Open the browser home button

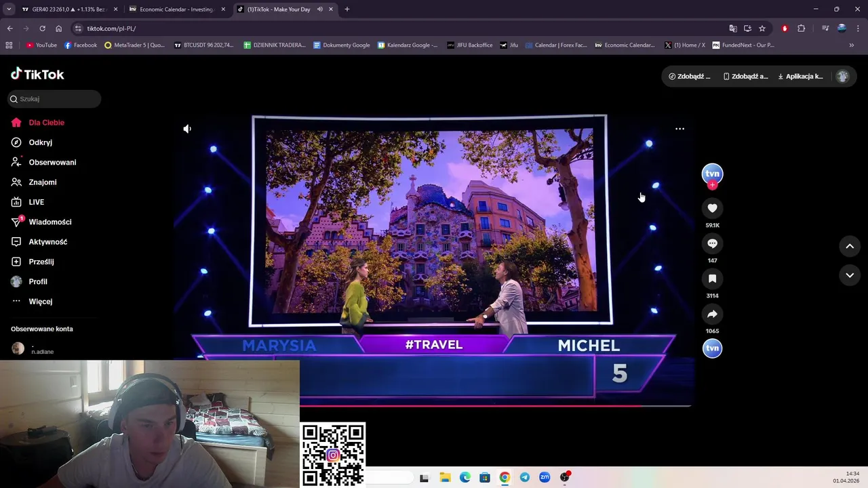pos(58,28)
